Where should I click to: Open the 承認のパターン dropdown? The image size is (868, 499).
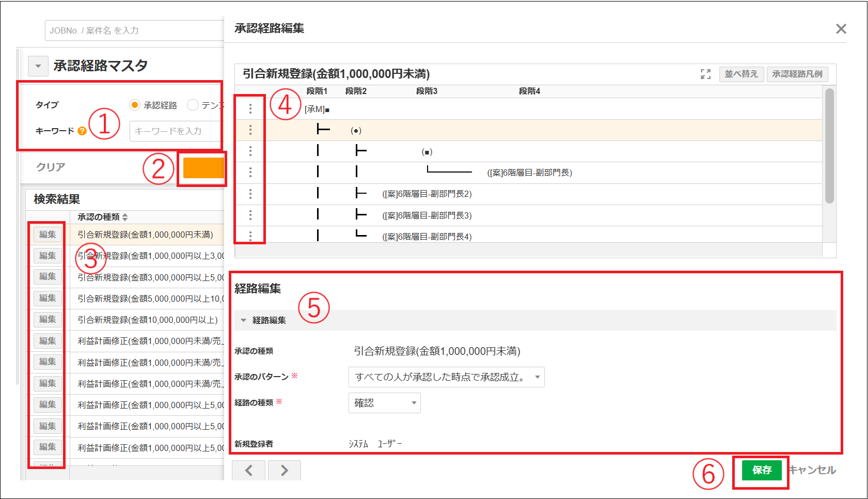coord(446,377)
